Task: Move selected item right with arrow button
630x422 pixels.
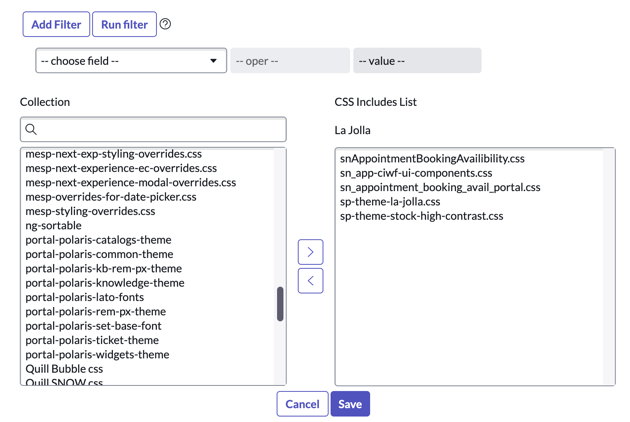Action: pyautogui.click(x=311, y=252)
